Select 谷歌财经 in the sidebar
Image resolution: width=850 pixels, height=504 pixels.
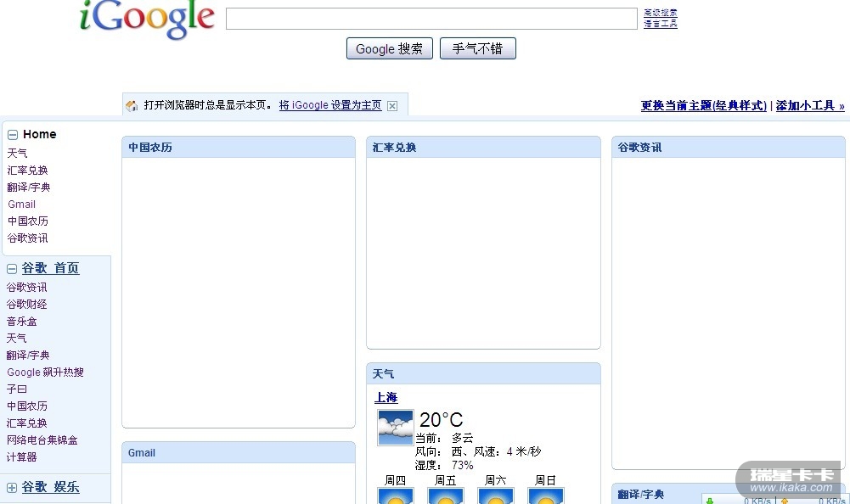26,304
